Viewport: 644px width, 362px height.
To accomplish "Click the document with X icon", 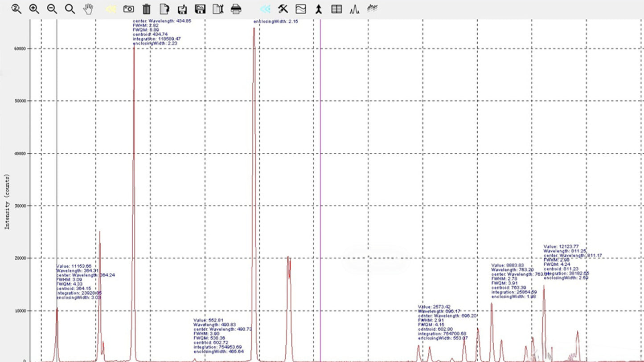I will point(218,9).
